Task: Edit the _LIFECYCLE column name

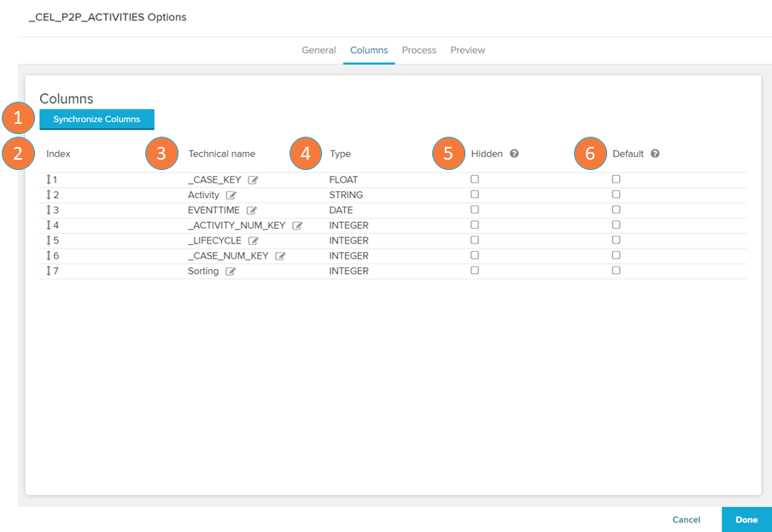Action: tap(253, 242)
